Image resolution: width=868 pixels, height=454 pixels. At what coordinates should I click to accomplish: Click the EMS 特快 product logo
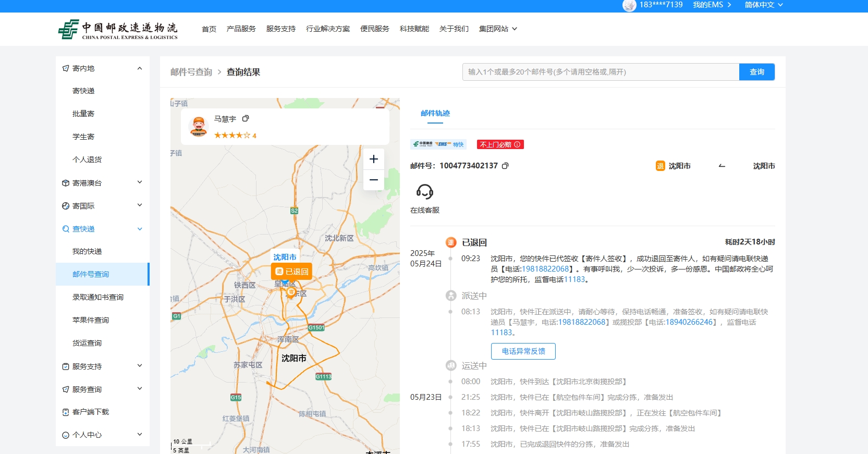(438, 144)
